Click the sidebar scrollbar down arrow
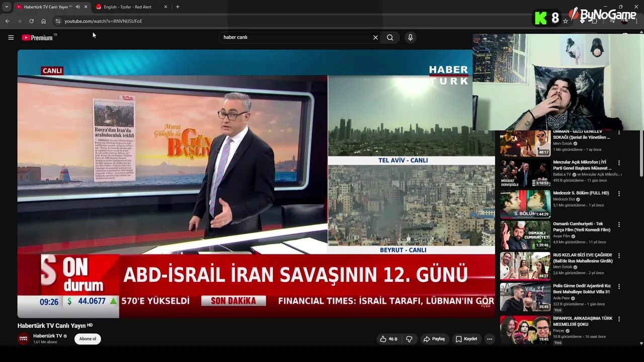644x362 pixels. pos(641,343)
